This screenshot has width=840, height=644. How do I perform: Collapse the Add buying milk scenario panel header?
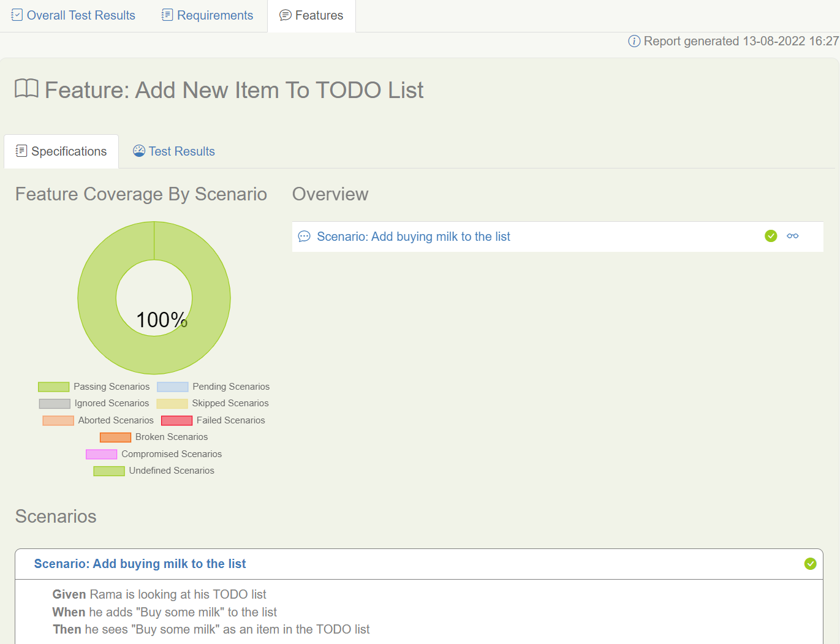click(x=140, y=564)
